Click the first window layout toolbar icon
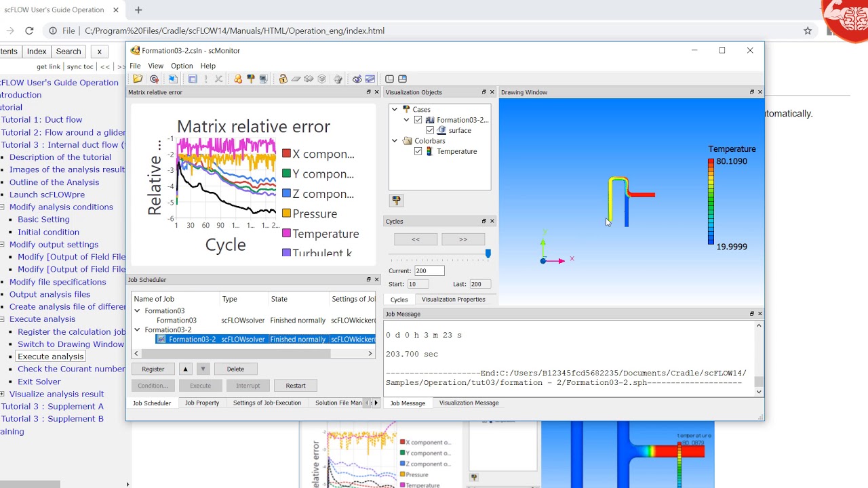This screenshot has height=488, width=868. click(390, 79)
